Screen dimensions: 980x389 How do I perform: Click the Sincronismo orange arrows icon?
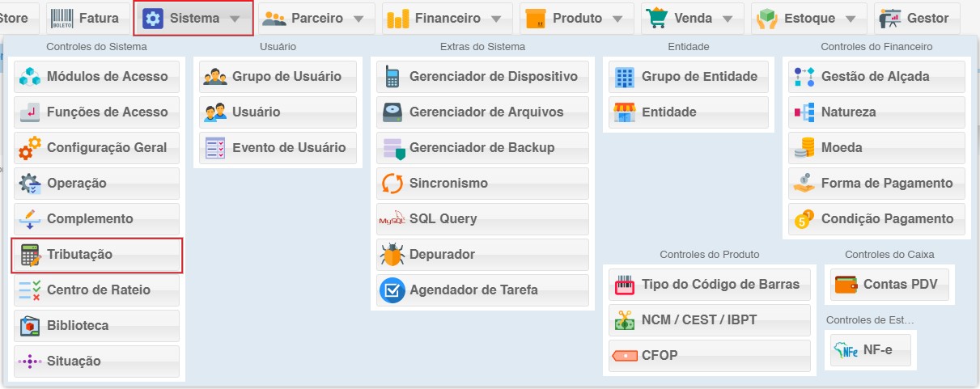(x=392, y=184)
